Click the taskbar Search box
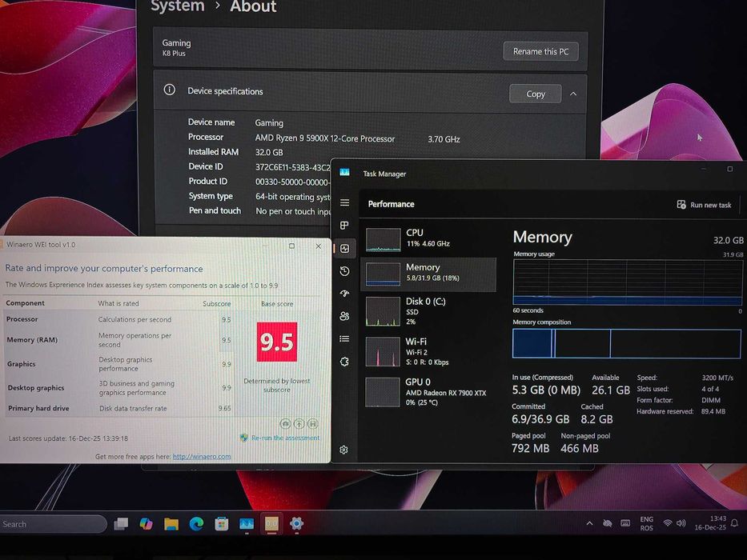Screen dimensions: 747x560 [52, 524]
